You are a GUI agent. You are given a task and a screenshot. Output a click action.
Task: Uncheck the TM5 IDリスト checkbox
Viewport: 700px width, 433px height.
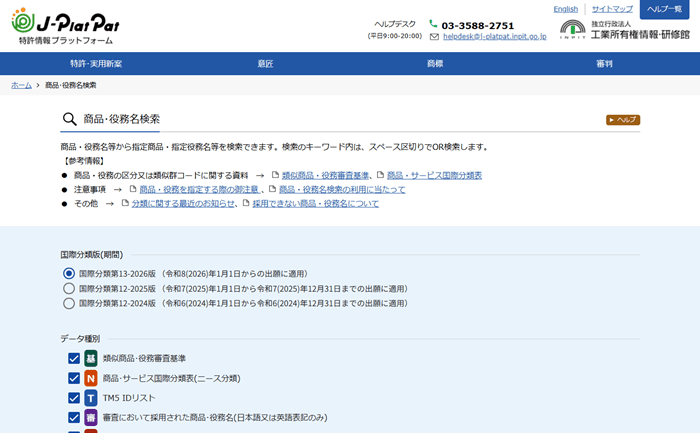point(74,398)
